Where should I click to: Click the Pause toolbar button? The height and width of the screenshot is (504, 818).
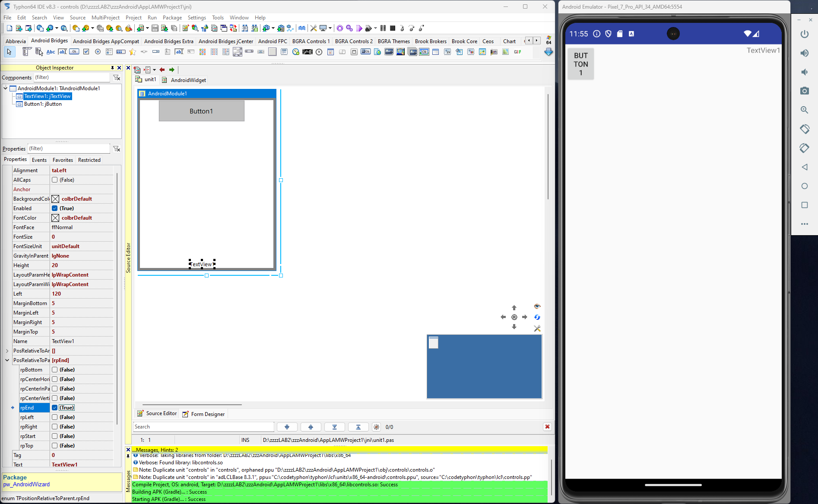point(383,28)
